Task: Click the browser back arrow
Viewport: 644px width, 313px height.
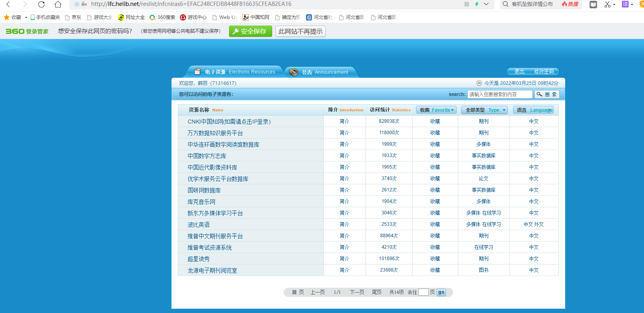Action: (8, 4)
